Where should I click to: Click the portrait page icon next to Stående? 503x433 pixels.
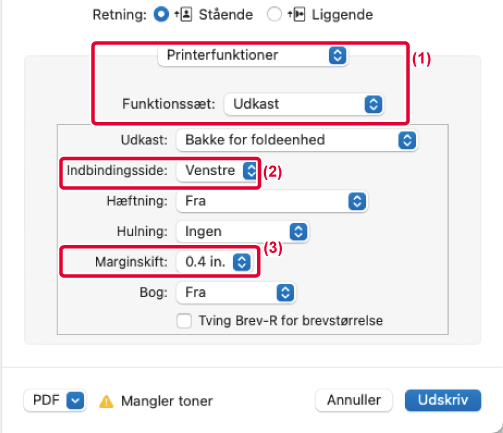[x=186, y=15]
